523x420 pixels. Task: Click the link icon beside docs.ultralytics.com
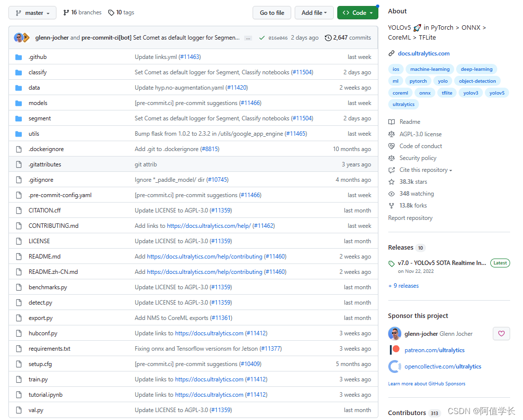(x=392, y=53)
